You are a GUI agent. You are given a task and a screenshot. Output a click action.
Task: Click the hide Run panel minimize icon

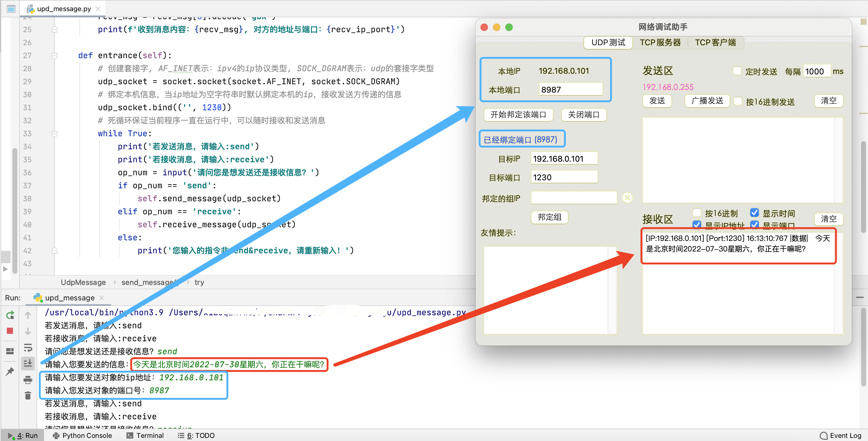click(860, 297)
